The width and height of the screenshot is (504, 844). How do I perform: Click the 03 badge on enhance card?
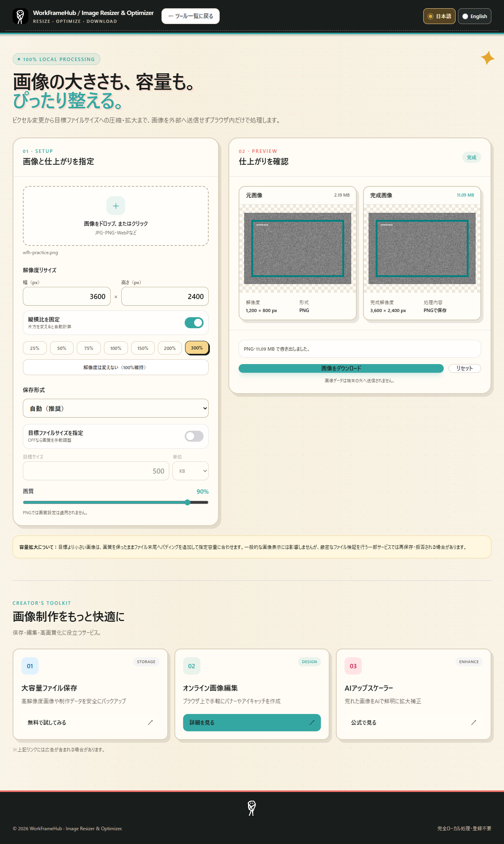(353, 666)
